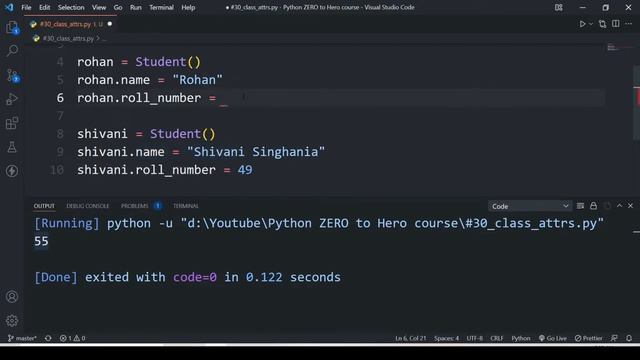Open the Testing flask view

click(x=12, y=147)
